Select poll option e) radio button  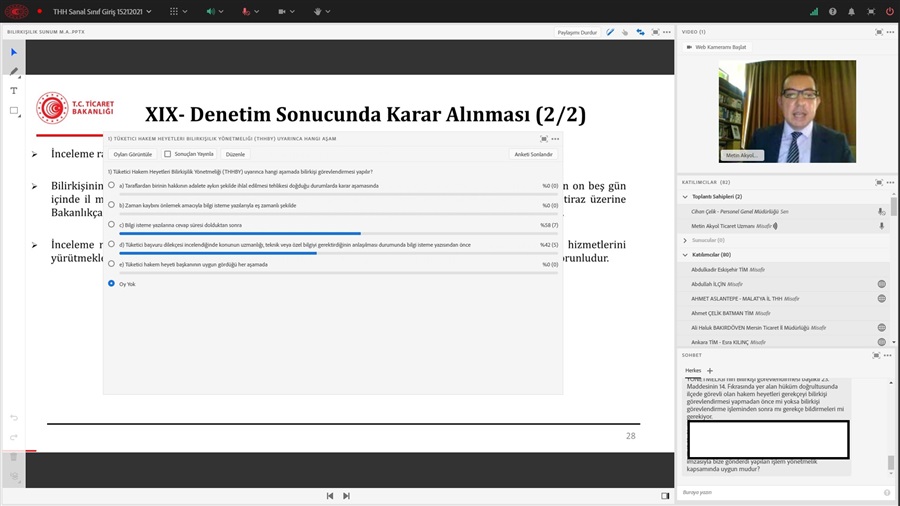[x=111, y=264]
